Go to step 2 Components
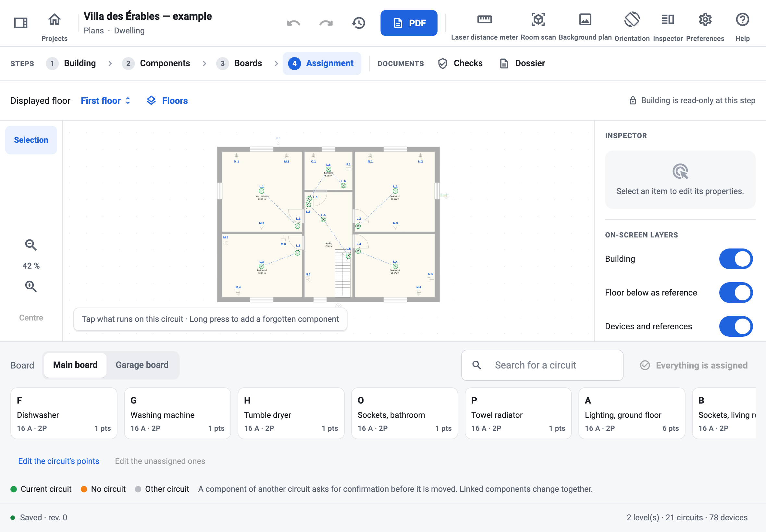 [156, 63]
